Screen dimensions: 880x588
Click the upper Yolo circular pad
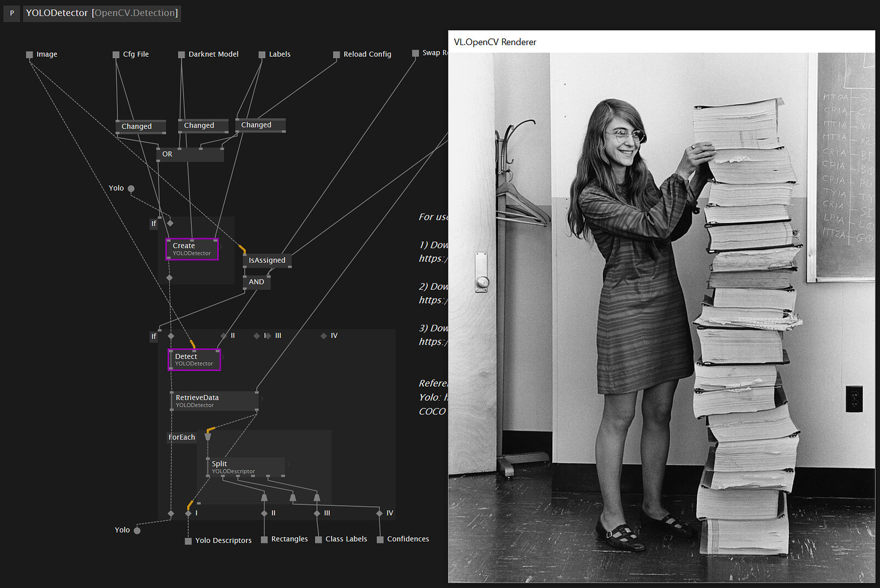click(x=131, y=188)
